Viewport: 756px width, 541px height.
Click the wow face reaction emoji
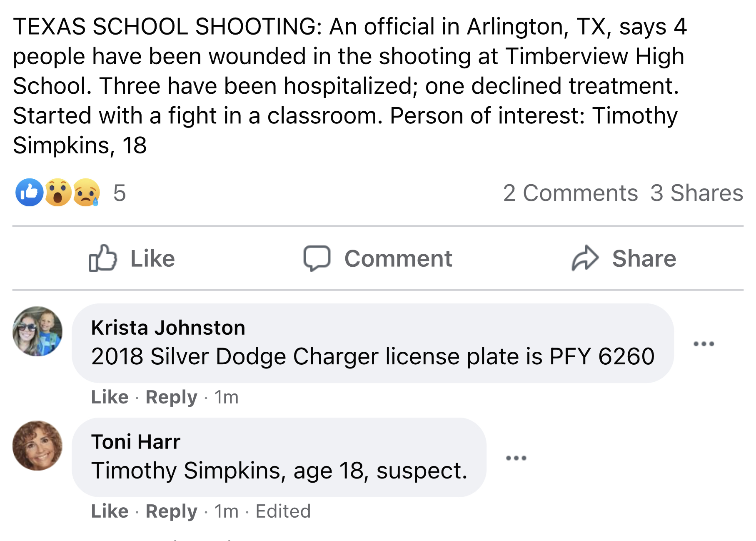point(58,193)
